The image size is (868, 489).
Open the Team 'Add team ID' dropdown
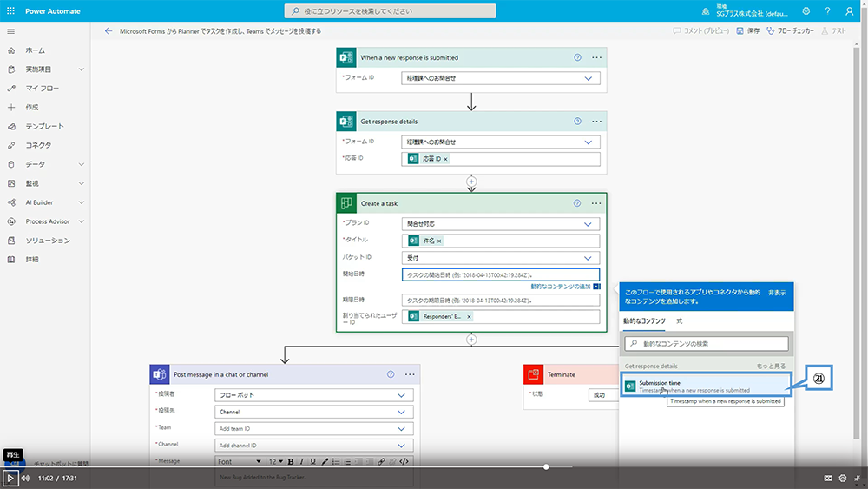pos(314,429)
